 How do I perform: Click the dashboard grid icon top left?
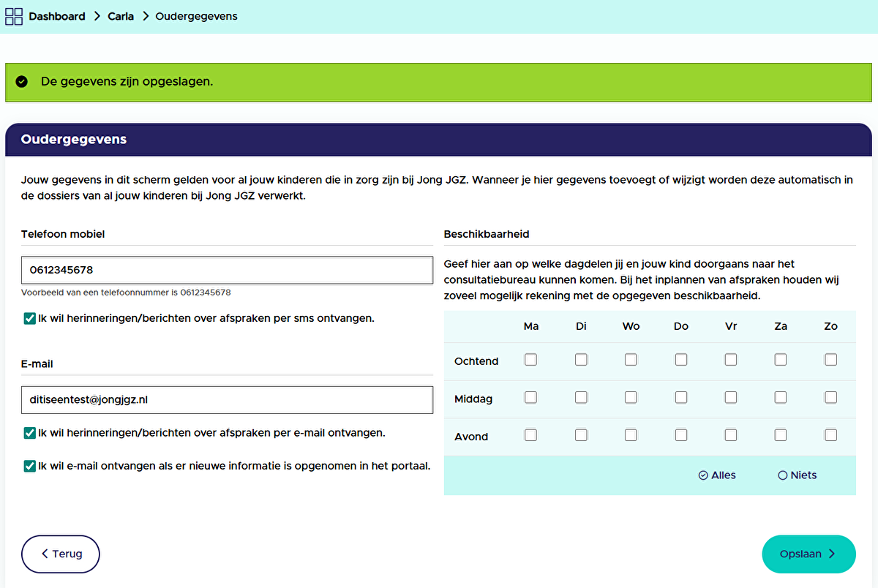tap(13, 16)
